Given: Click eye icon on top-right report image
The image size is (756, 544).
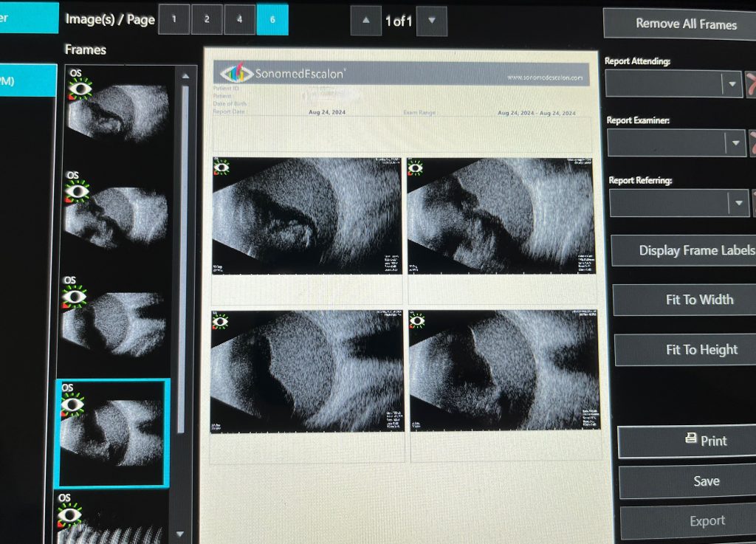Looking at the screenshot, I should click(415, 168).
